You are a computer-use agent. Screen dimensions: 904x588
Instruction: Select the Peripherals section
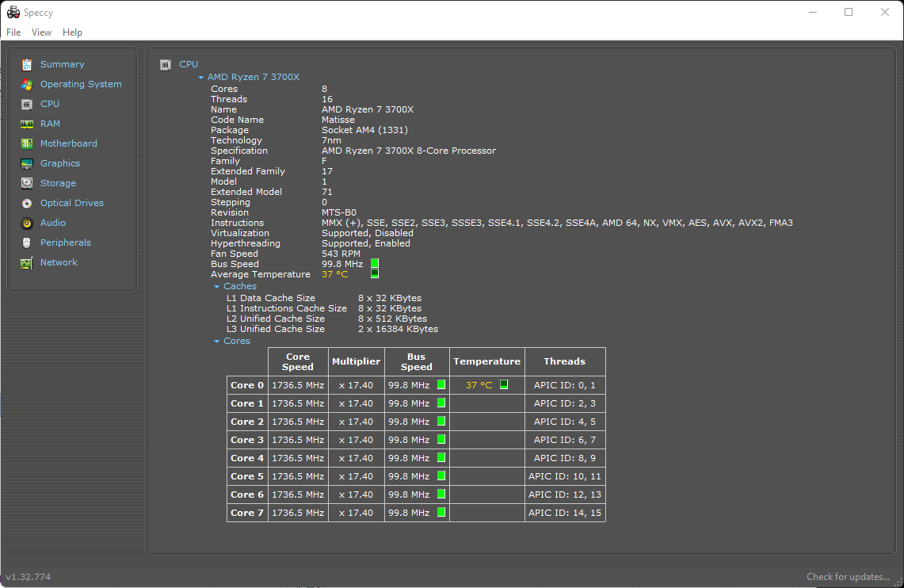point(65,242)
